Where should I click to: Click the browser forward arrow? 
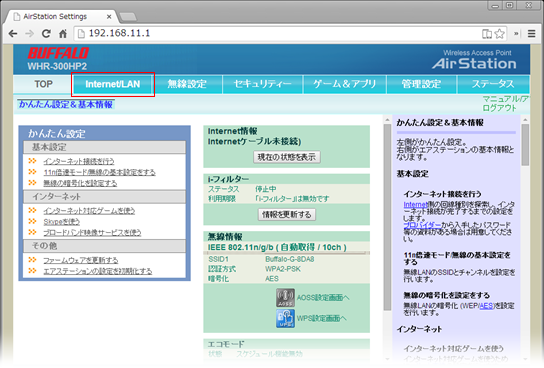[29, 34]
